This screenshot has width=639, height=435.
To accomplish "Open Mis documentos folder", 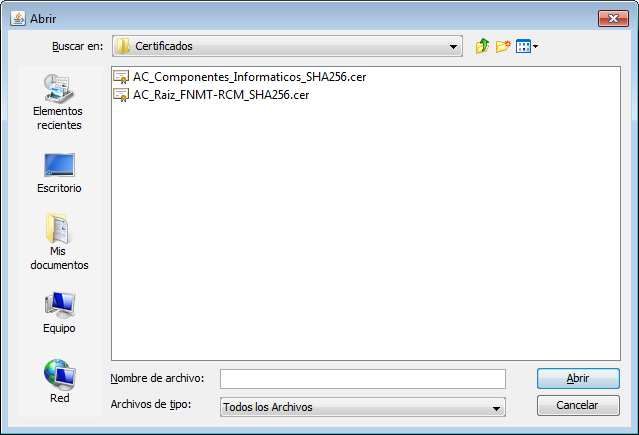I will 59,242.
